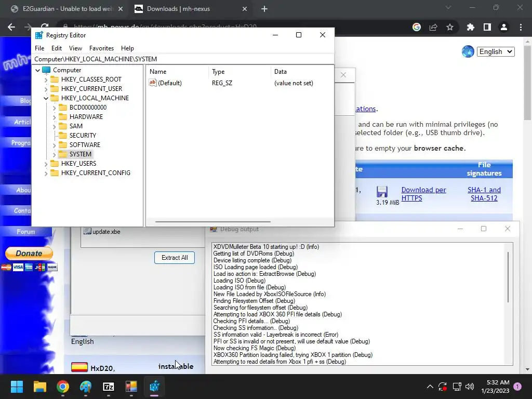Open Paint app from taskbar
532x399 pixels.
[86, 387]
